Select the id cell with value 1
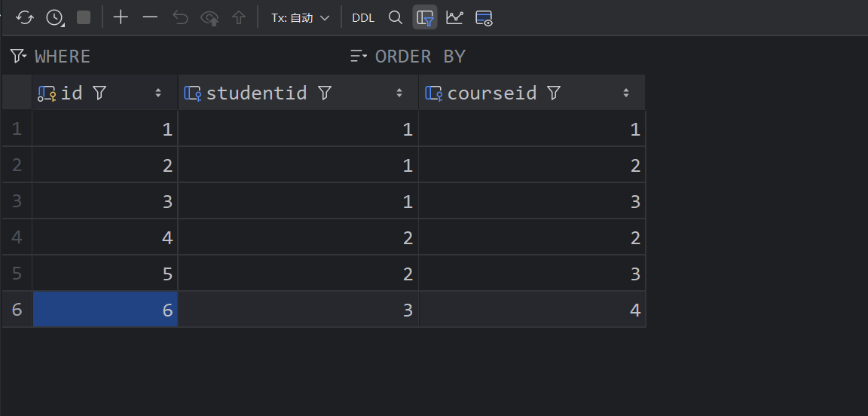The image size is (868, 416). (x=105, y=129)
